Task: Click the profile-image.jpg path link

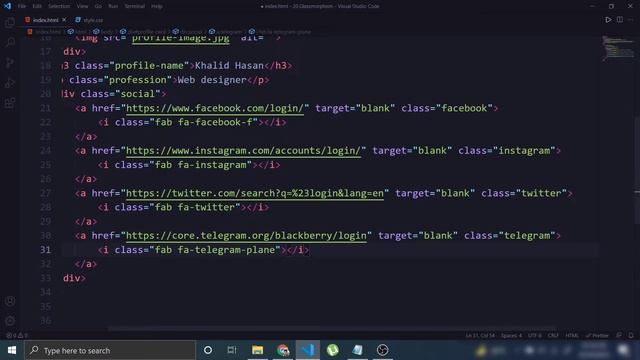Action: pyautogui.click(x=180, y=38)
